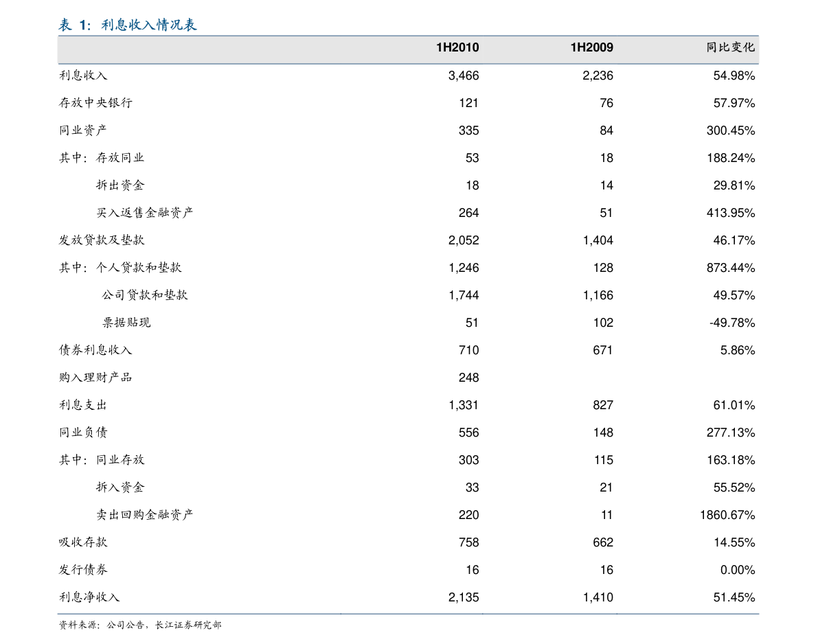
Task: Select the value 335
Action: (x=468, y=130)
